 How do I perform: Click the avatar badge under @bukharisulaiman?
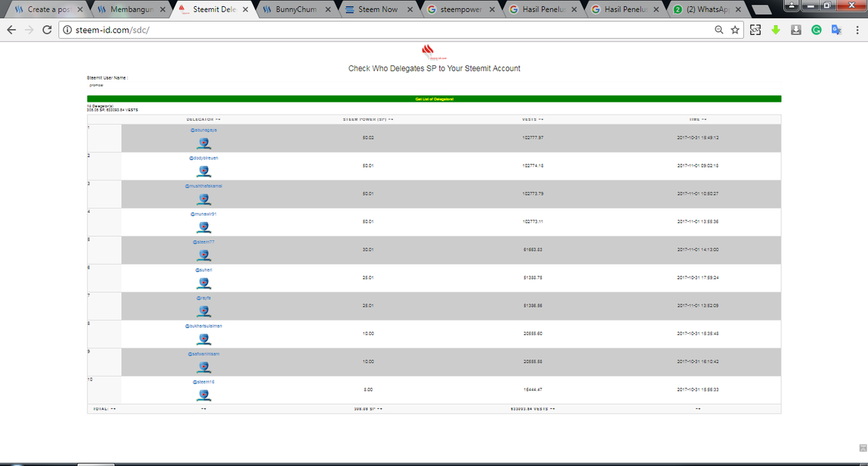[x=203, y=339]
